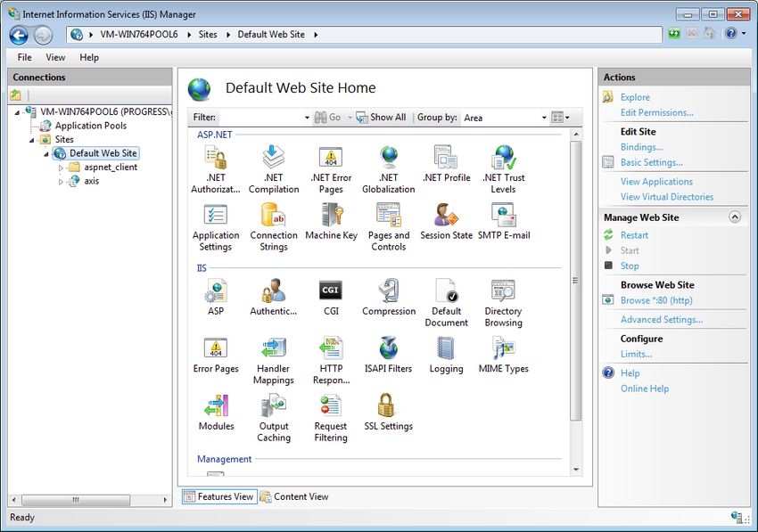Open the IIS Error Pages icon

click(x=216, y=356)
